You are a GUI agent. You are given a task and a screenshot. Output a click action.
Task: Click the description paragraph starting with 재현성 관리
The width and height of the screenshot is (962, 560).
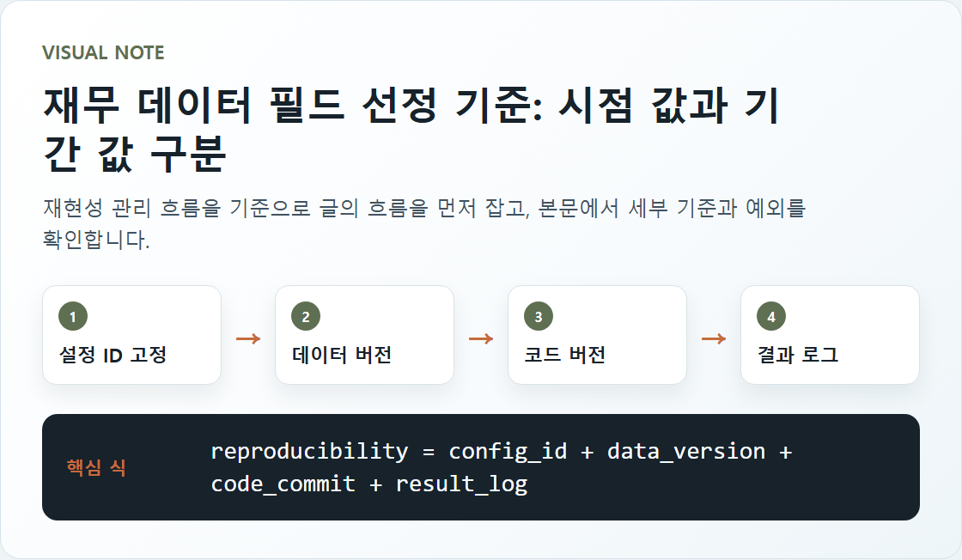point(423,223)
